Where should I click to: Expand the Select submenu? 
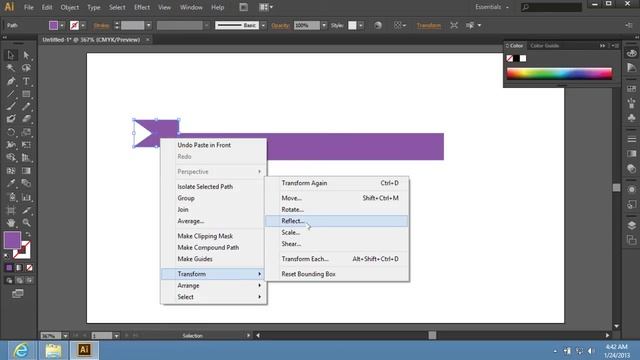pyautogui.click(x=214, y=297)
